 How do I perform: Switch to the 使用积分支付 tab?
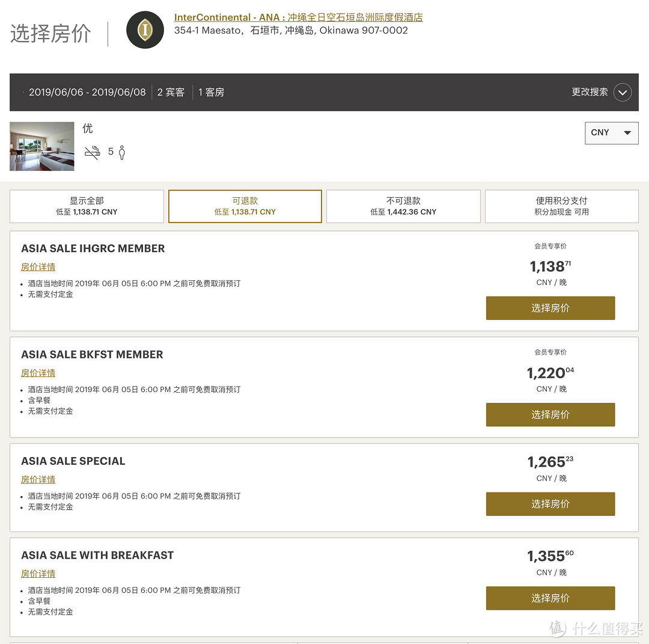pos(562,206)
